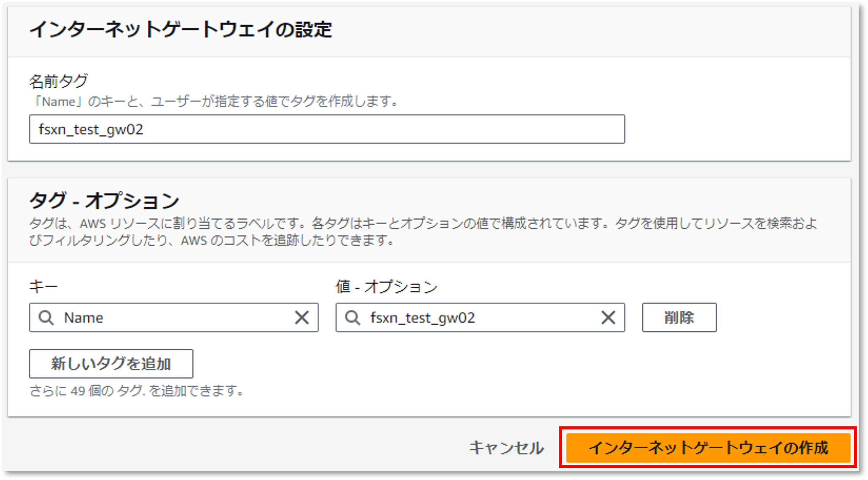Remove the tag with 削除 button

point(679,317)
